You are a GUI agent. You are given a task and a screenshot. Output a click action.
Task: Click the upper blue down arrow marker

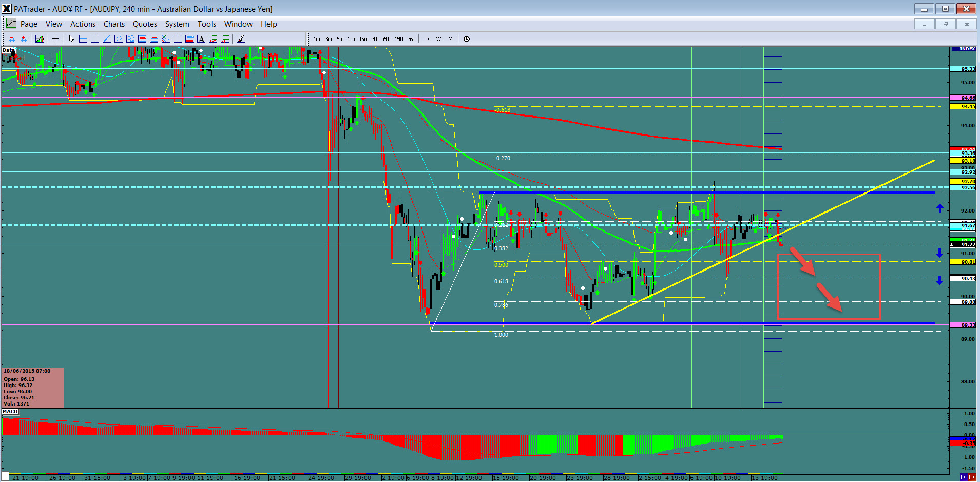pyautogui.click(x=939, y=253)
